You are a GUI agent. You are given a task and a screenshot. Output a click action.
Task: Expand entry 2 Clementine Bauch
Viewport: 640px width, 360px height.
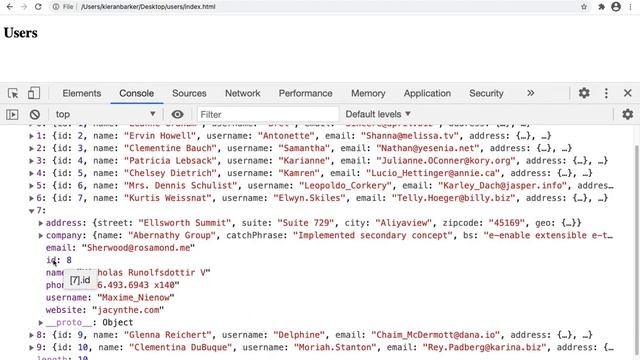[31, 148]
